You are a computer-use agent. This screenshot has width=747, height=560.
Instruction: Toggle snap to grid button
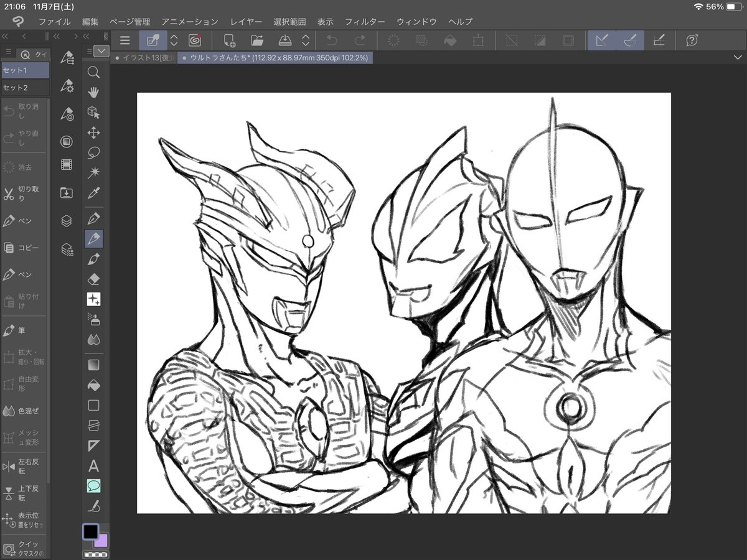coord(658,40)
